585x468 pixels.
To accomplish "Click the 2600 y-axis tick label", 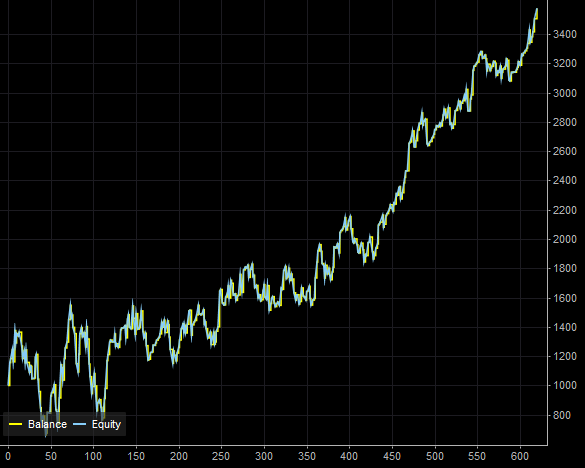I will [565, 152].
